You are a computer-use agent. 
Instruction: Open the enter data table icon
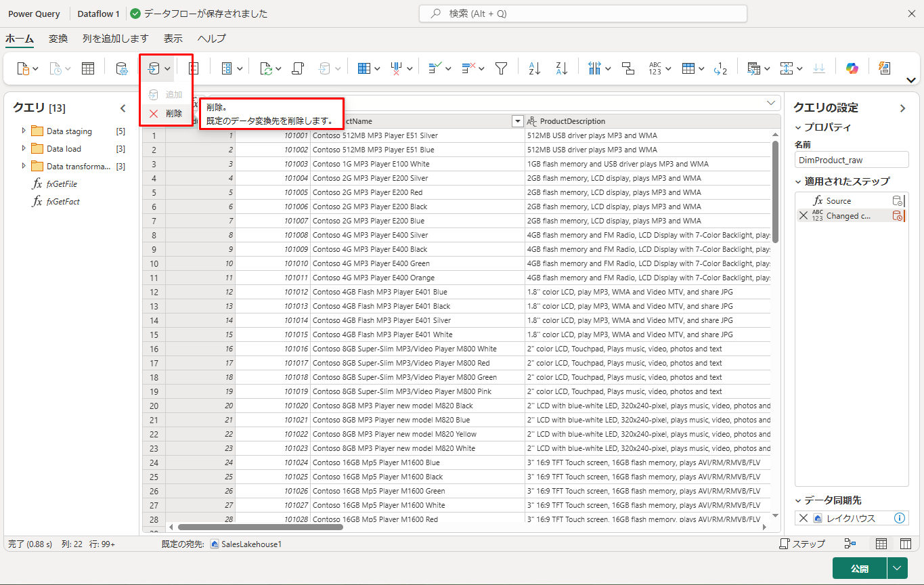tap(88, 68)
